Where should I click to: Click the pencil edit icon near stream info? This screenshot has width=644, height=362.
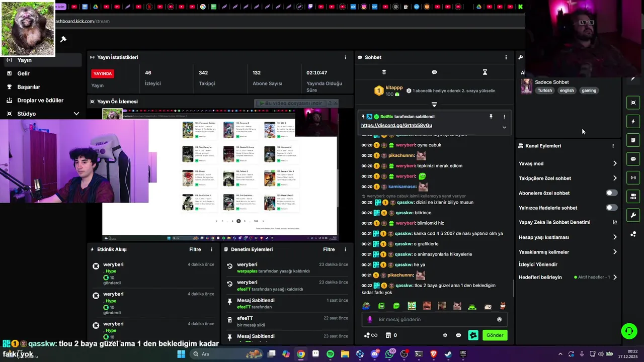pos(633,79)
